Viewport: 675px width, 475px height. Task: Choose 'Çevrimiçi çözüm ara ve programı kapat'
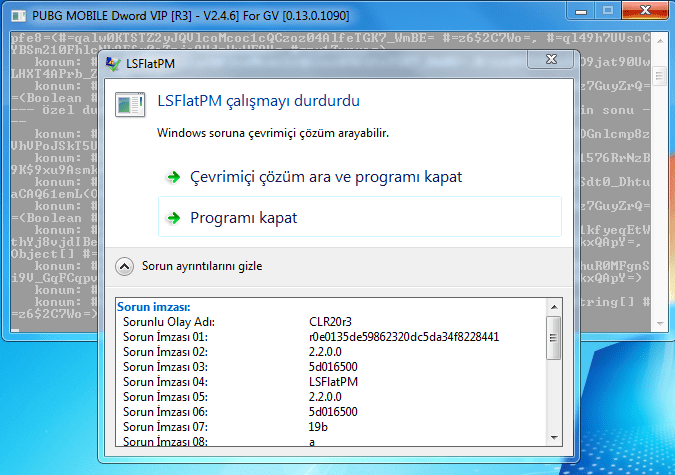coord(326,177)
